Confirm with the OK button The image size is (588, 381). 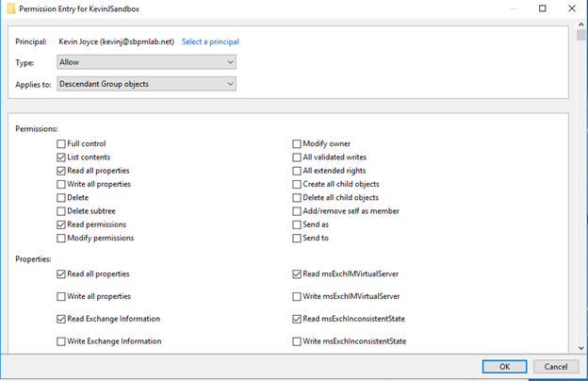[x=504, y=367]
